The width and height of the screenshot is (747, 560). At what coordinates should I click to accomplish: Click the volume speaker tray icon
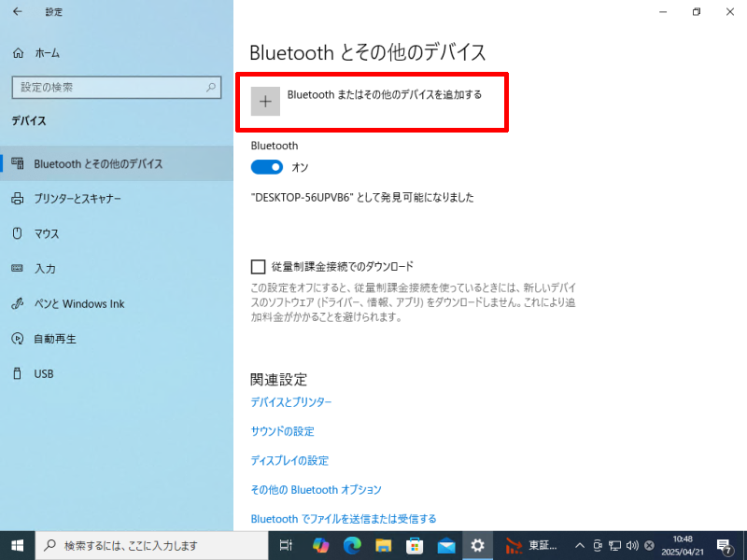(632, 546)
